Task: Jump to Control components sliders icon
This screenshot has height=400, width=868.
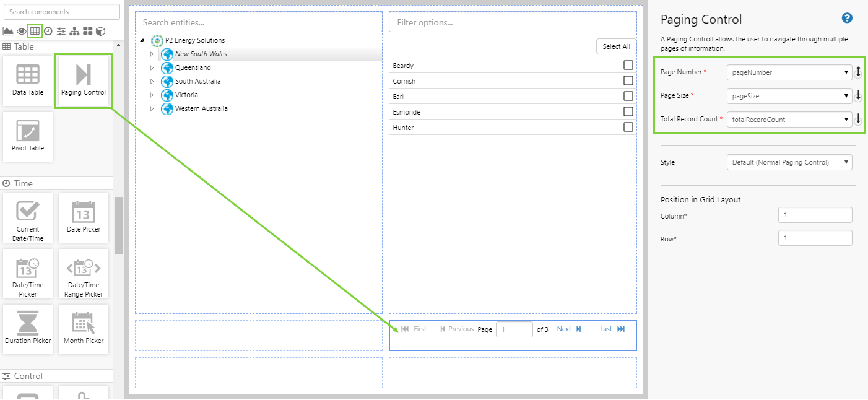Action: point(61,31)
